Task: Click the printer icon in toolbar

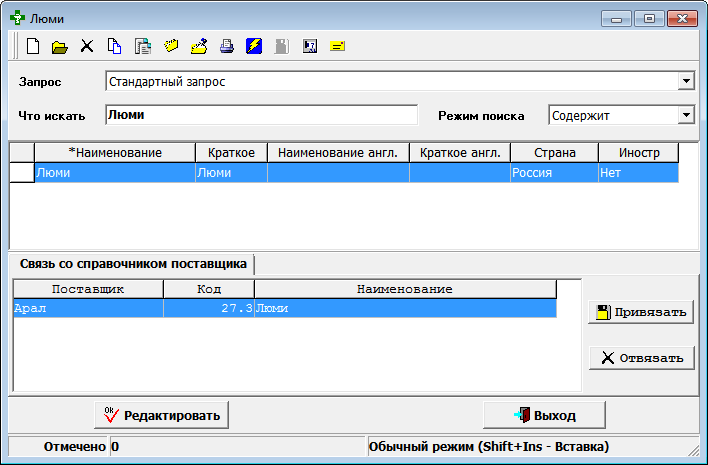Action: tap(226, 46)
